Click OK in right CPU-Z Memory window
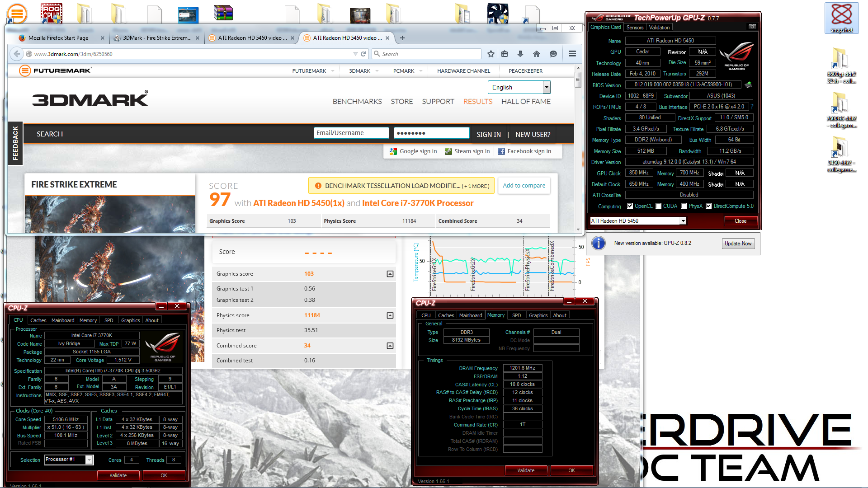This screenshot has width=868, height=488. [571, 470]
